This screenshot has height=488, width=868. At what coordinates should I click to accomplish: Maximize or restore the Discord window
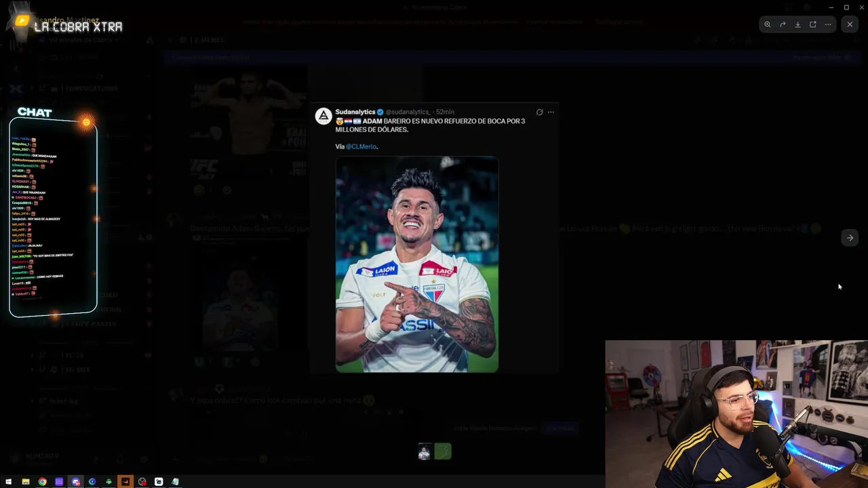[846, 7]
